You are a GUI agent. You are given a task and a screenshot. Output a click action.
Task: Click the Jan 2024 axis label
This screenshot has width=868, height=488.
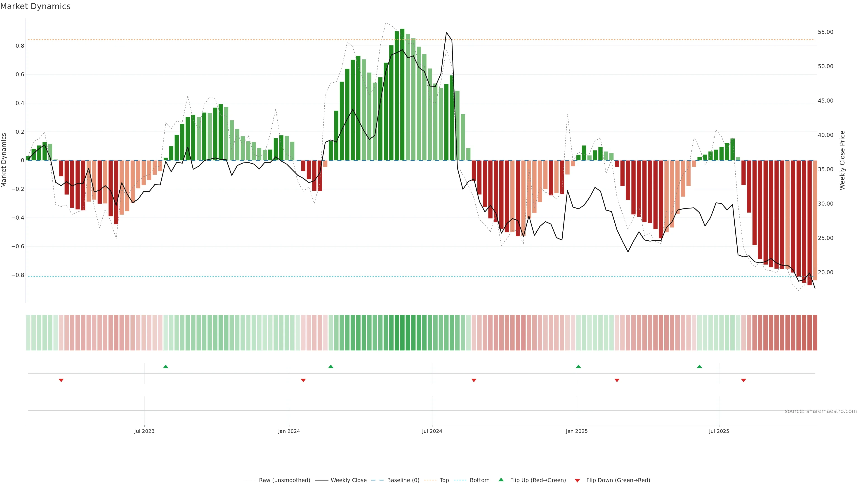(x=289, y=431)
